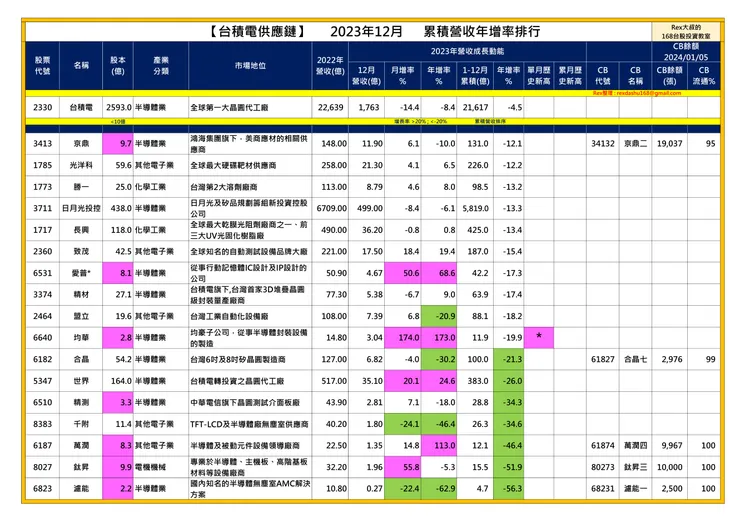Select the CB流通% column header
The width and height of the screenshot is (740, 523).
click(704, 76)
